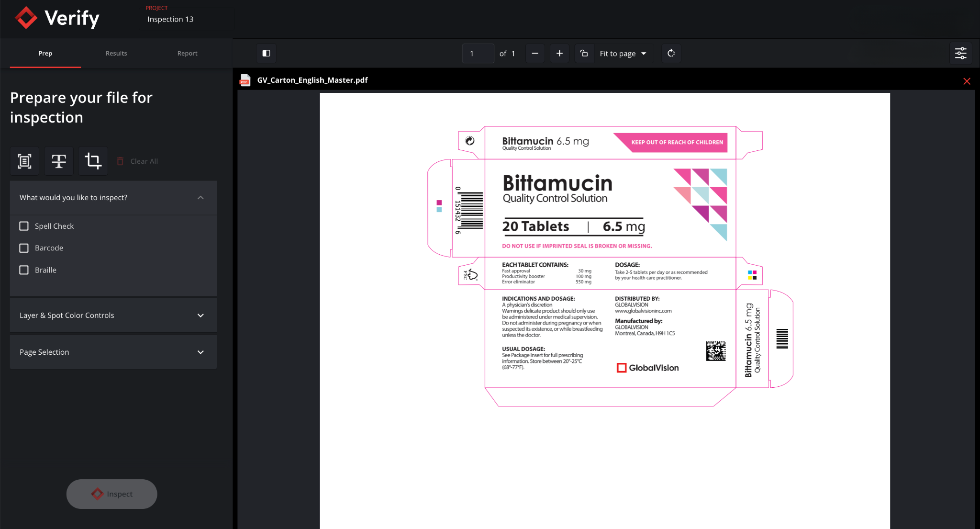Toggle the side panel icon

tap(267, 53)
